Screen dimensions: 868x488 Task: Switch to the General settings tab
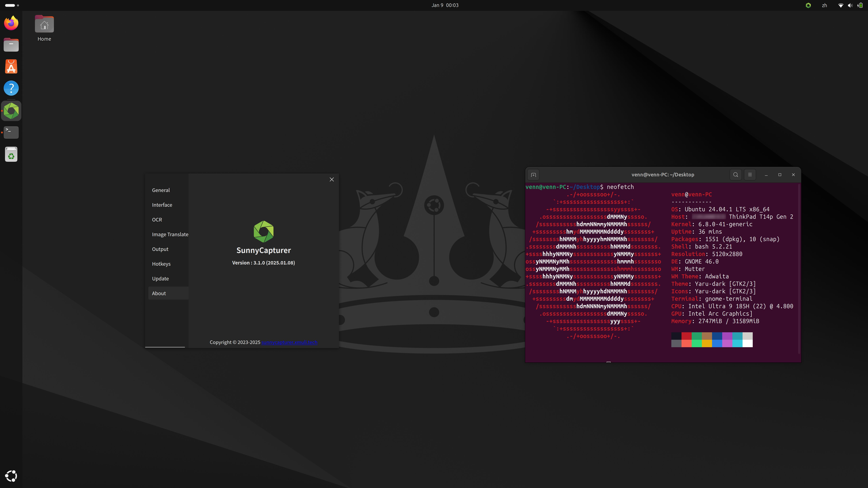[x=168, y=190]
